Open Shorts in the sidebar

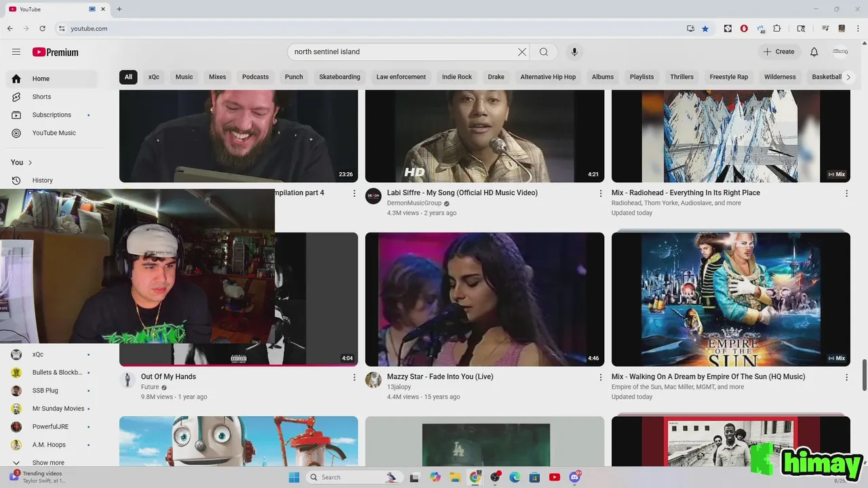52,97
